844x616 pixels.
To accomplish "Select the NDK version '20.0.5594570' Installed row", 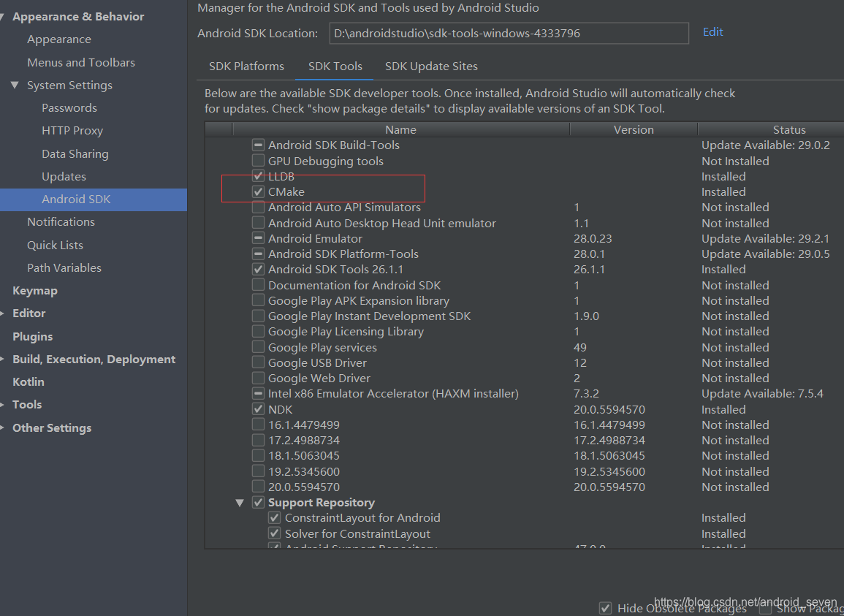I will tap(524, 409).
